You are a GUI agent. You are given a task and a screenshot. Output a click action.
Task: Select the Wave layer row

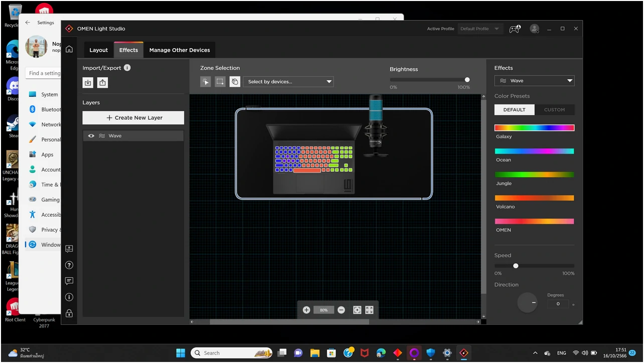(133, 136)
